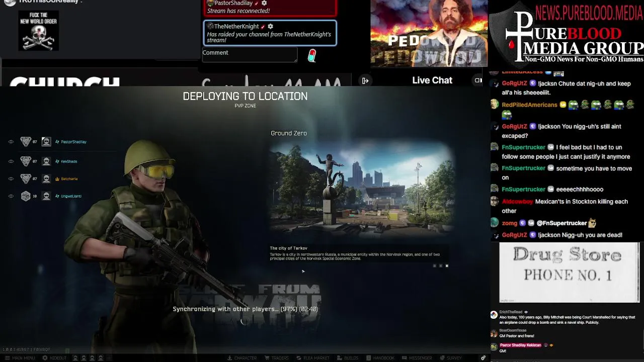Click the player name UngweLianti
The height and width of the screenshot is (362, 644).
tap(71, 196)
